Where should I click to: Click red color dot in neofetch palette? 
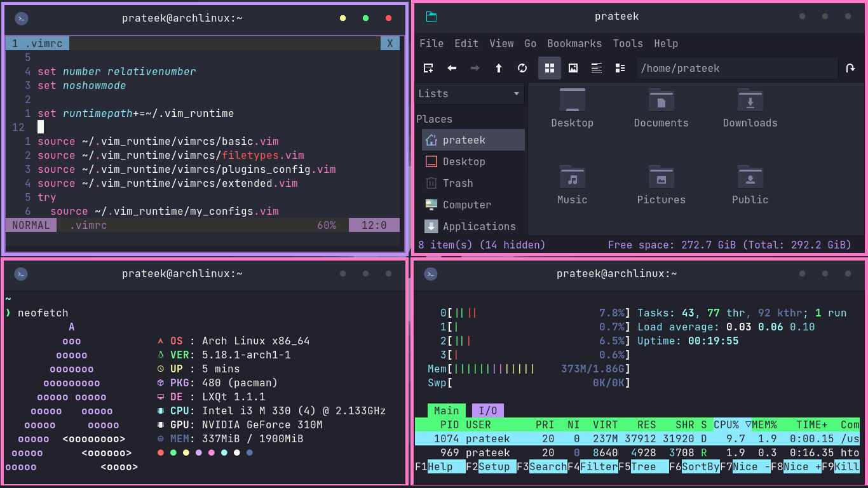(160, 452)
